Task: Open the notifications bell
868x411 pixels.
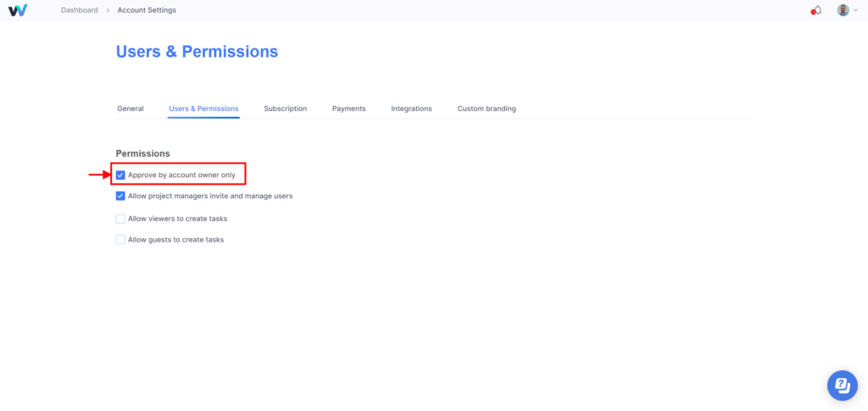Action: coord(816,10)
